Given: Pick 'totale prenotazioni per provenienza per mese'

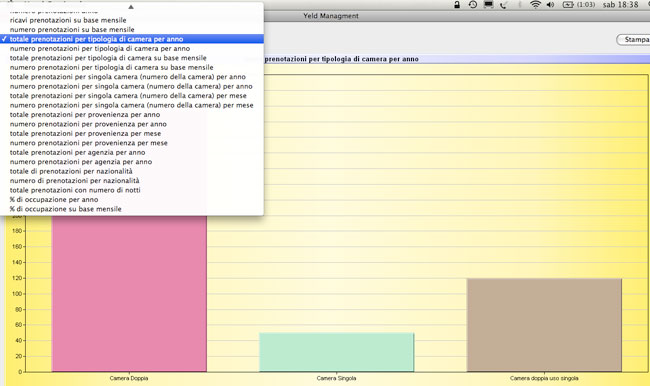Looking at the screenshot, I should click(132, 134).
